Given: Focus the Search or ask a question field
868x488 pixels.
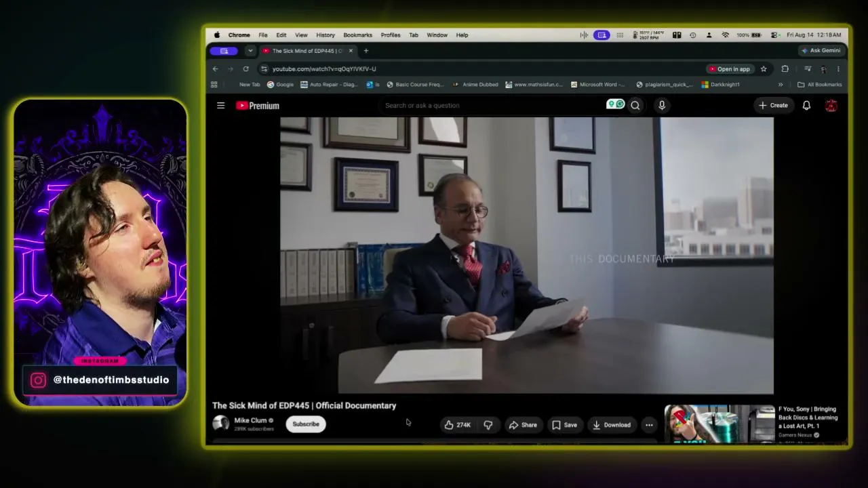Looking at the screenshot, I should (492, 105).
